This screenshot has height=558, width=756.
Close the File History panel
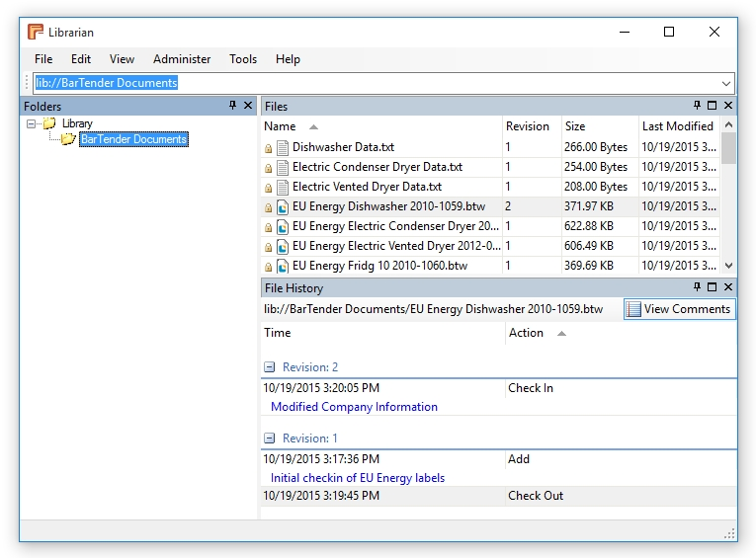tap(728, 286)
